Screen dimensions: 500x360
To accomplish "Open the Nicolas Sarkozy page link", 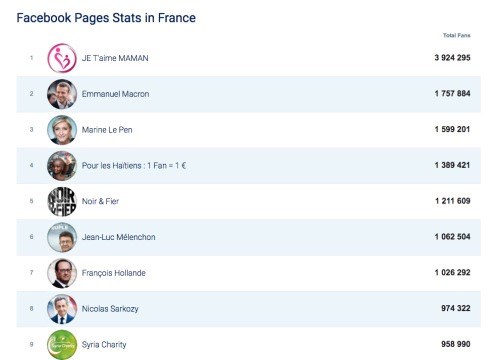I will click(110, 309).
